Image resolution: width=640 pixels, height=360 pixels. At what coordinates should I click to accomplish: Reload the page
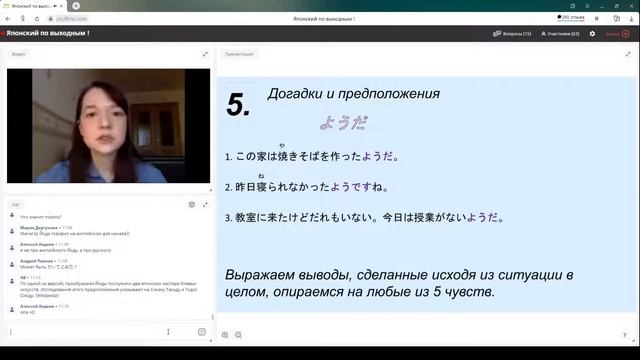(37, 19)
